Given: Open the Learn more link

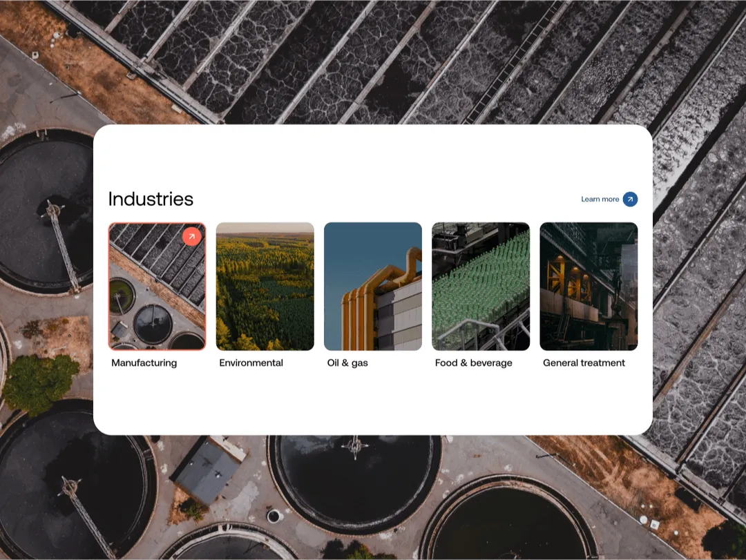Looking at the screenshot, I should (x=600, y=200).
